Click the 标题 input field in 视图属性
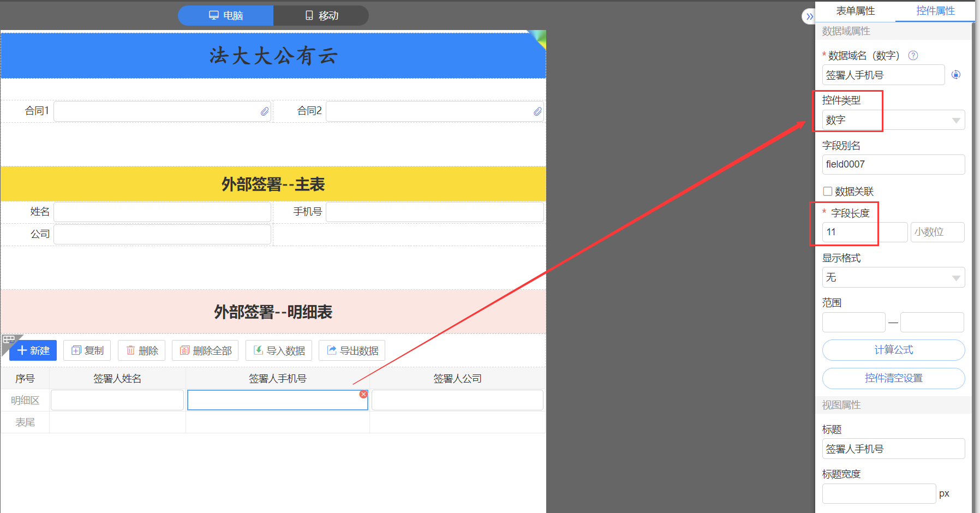The height and width of the screenshot is (513, 980). click(893, 449)
